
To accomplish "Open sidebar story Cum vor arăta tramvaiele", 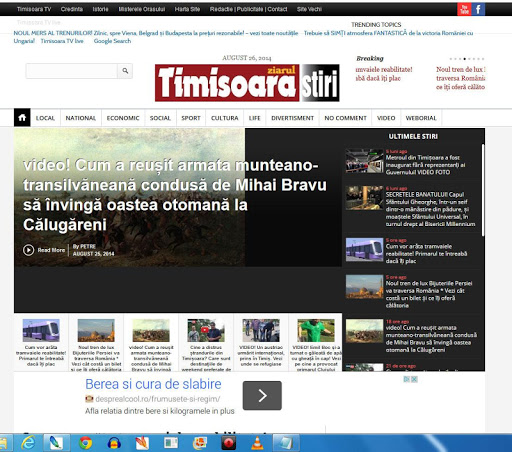I will pos(426,254).
